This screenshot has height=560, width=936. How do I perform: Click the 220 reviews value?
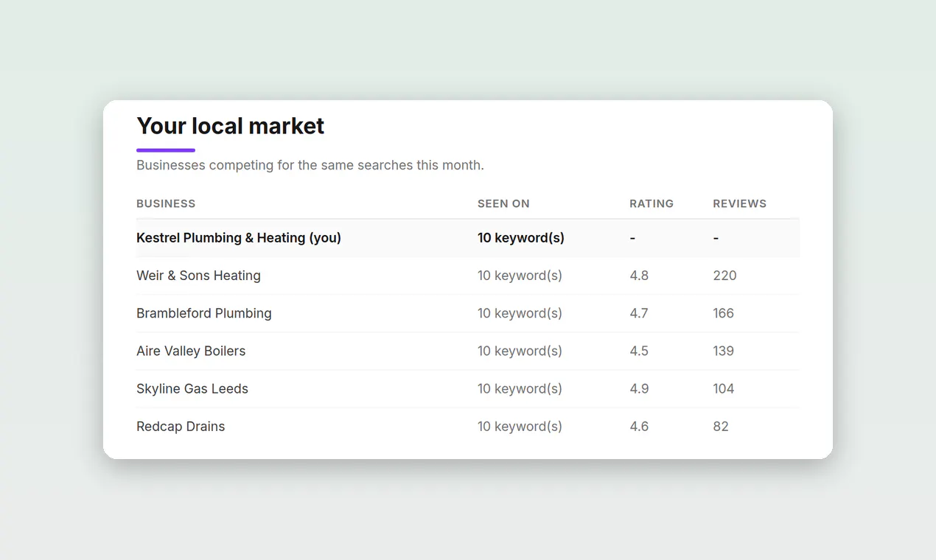[x=724, y=276]
